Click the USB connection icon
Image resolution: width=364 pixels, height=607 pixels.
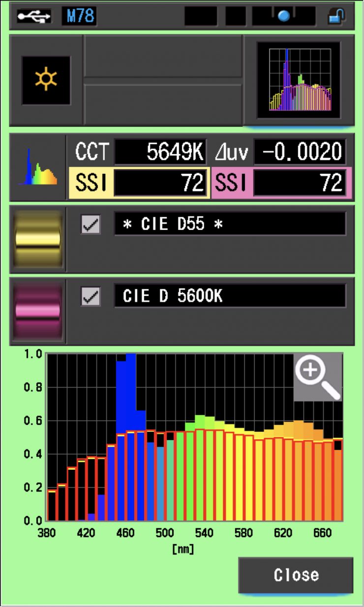[33, 16]
